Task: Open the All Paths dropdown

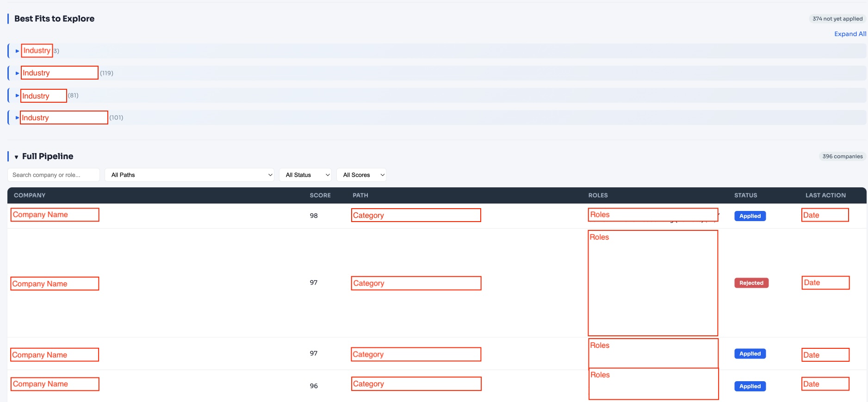Action: point(190,175)
